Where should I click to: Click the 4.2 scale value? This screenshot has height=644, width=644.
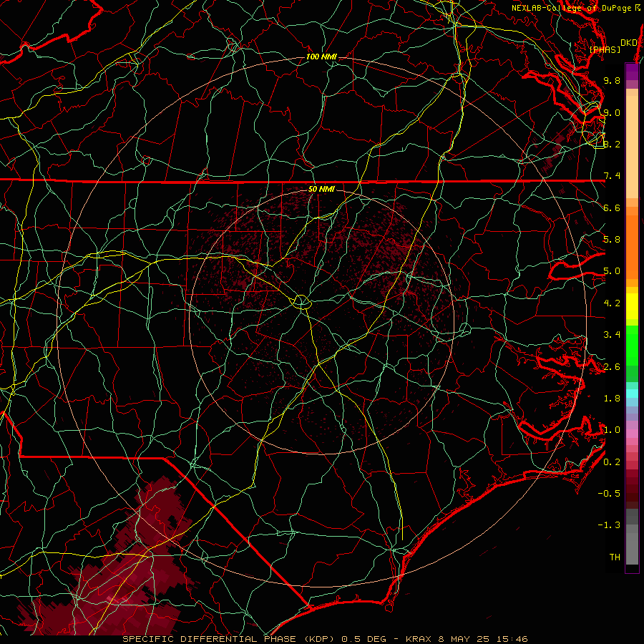(x=612, y=303)
